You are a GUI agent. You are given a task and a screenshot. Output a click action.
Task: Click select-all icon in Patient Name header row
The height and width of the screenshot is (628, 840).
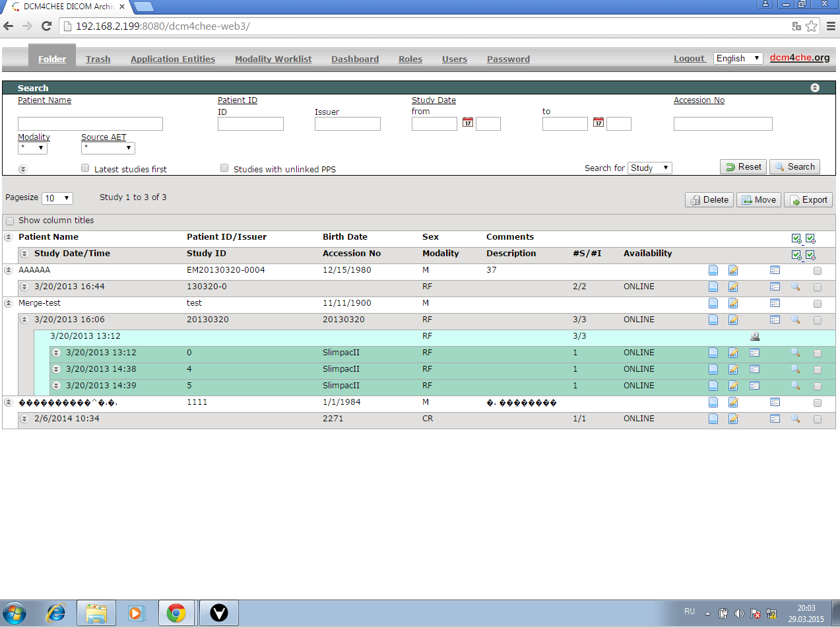[796, 238]
